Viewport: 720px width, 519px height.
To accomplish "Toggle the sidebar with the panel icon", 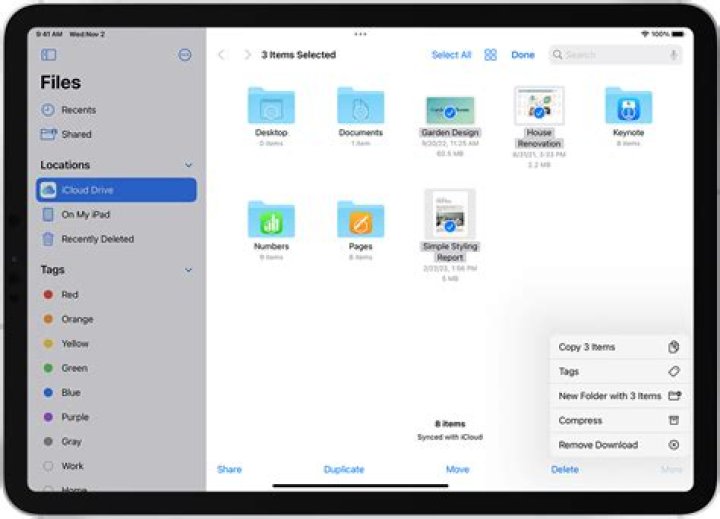I will tap(49, 55).
